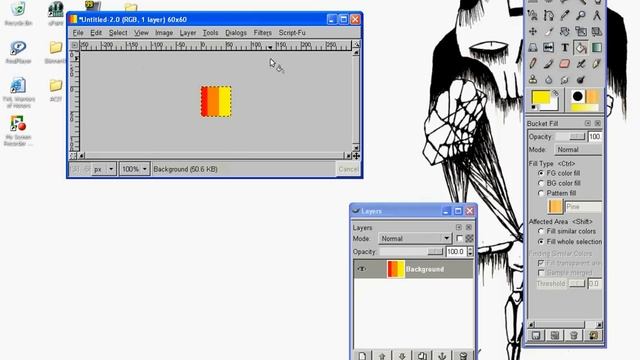The width and height of the screenshot is (640, 360).
Task: Select the Airbrush tool
Action: (x=580, y=63)
